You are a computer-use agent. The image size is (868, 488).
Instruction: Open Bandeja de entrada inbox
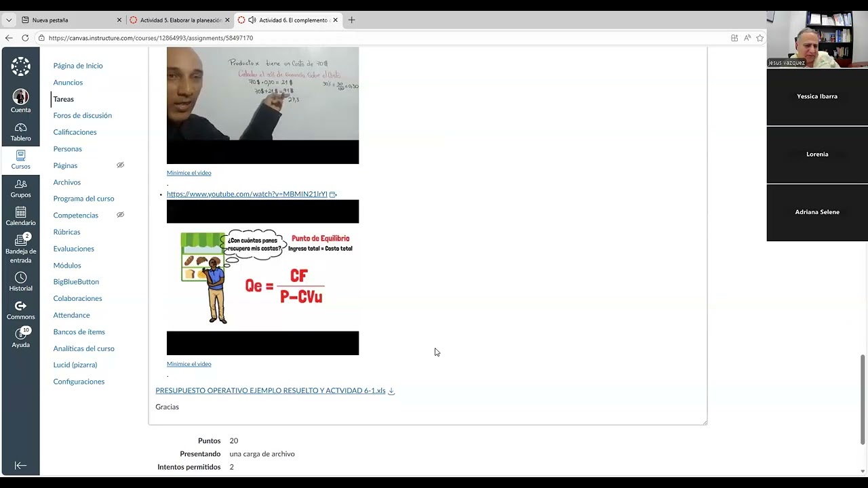(20, 248)
